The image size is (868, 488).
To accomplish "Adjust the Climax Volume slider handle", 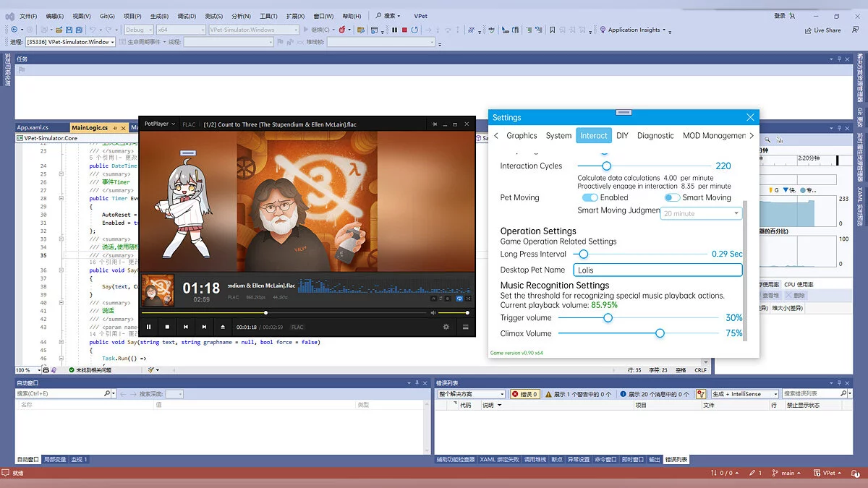I will coord(660,333).
